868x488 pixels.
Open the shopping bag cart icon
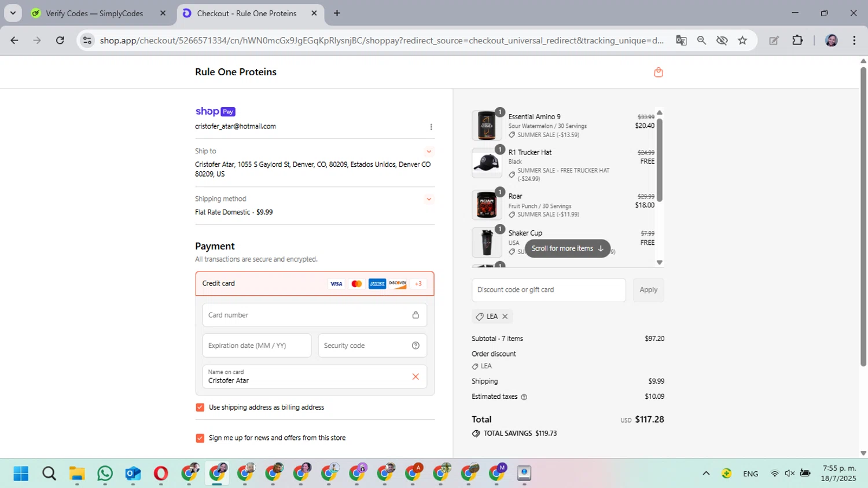(x=658, y=72)
